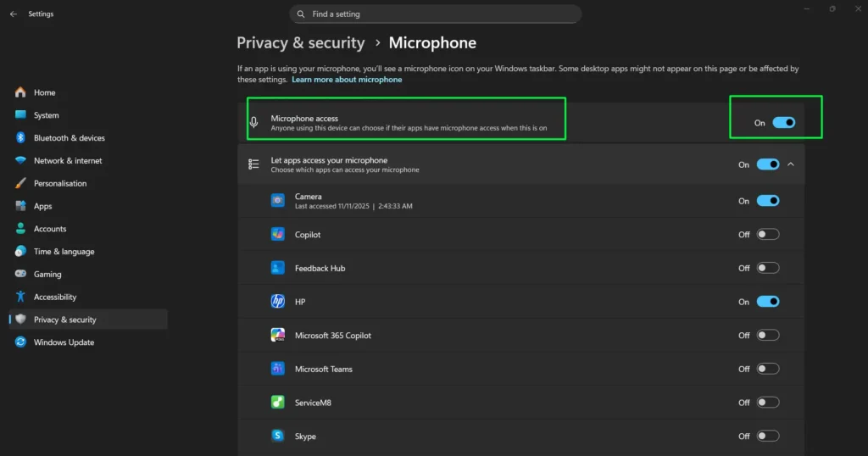Click the Windows Update sync icon
The height and width of the screenshot is (456, 868).
[x=20, y=342]
